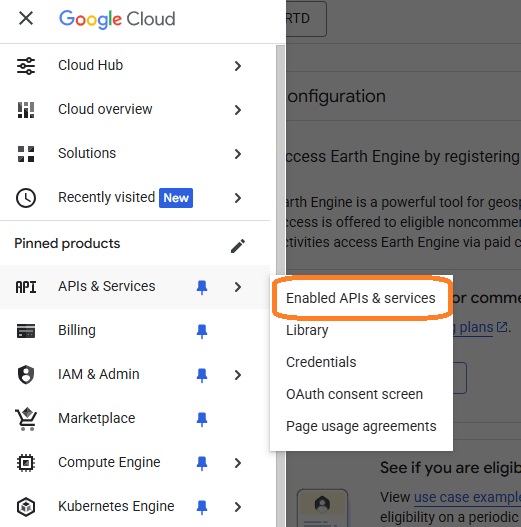Select the Compute Engine menu item
Screen dimensions: 521x527
(135, 463)
